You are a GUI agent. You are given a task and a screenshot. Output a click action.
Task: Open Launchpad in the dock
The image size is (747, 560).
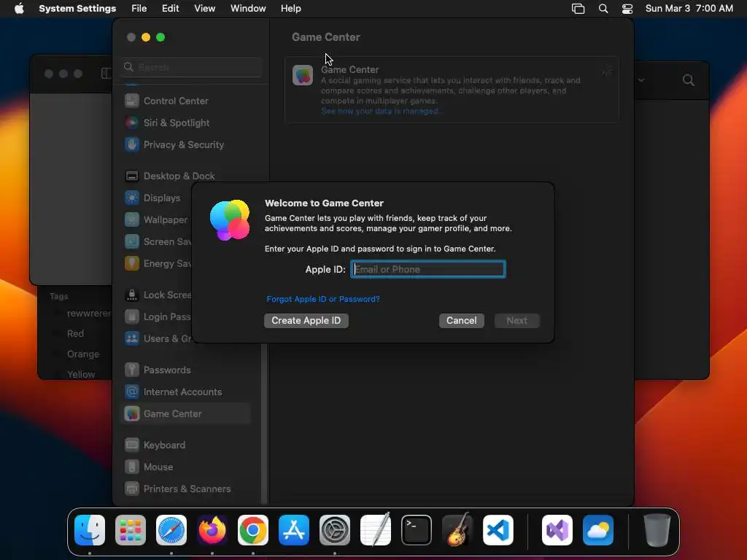tap(131, 530)
